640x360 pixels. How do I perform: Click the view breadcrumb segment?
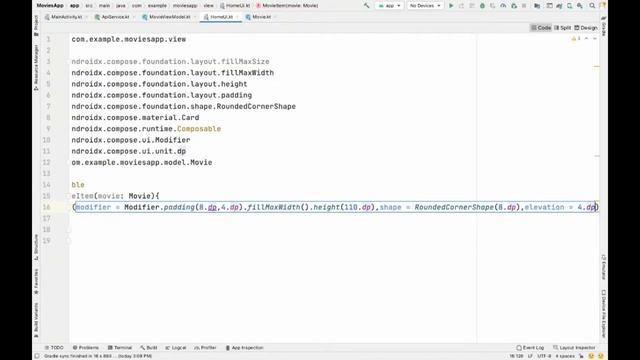(x=208, y=6)
